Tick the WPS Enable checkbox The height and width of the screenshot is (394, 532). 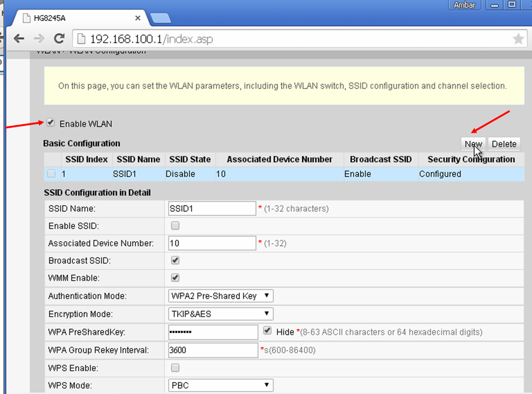tap(175, 367)
